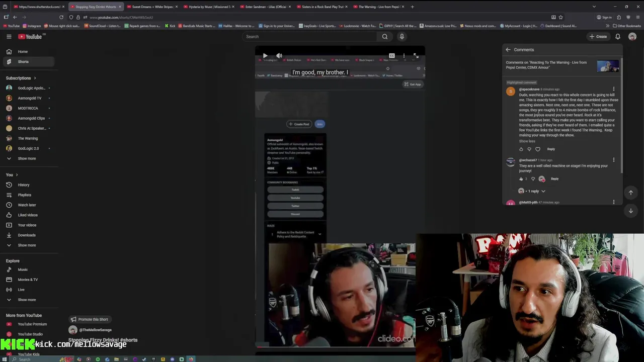The height and width of the screenshot is (362, 644).
Task: Open Watch later list
Action: click(x=29, y=205)
